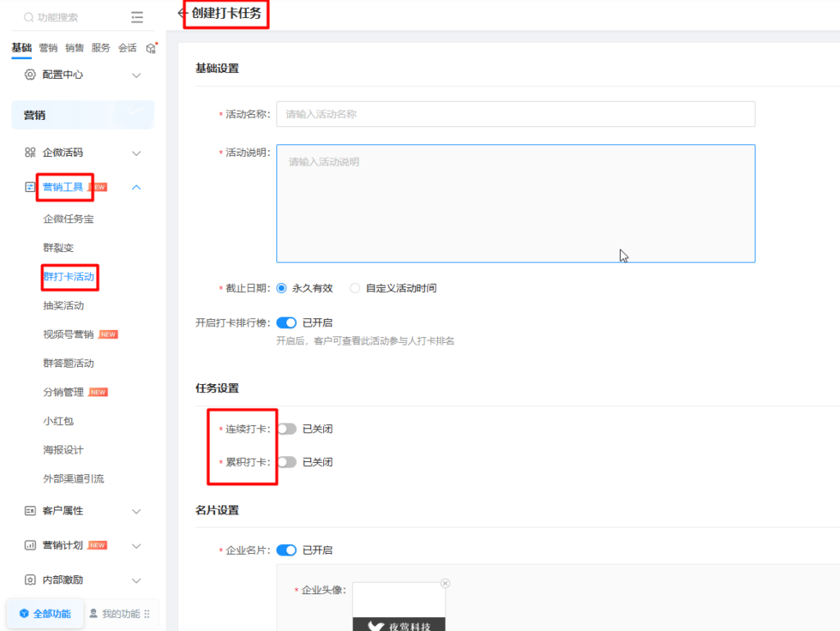
Task: Select the 自定义活动时间 radio option
Action: (355, 288)
